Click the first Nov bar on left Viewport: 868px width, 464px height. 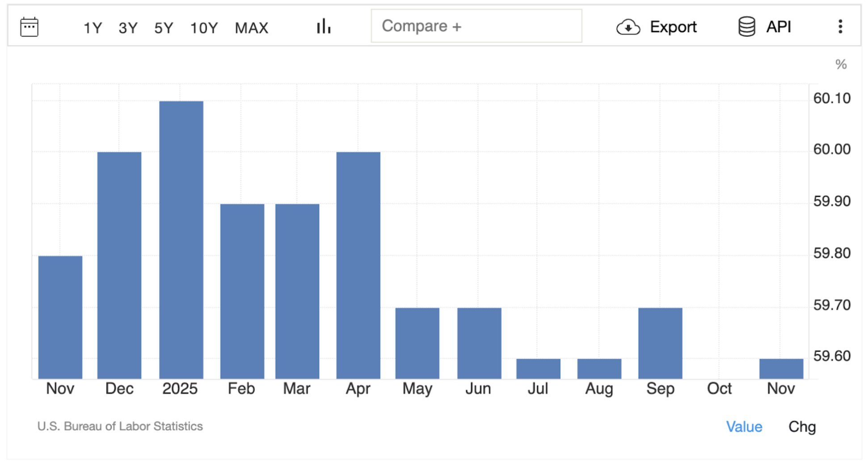click(x=60, y=317)
